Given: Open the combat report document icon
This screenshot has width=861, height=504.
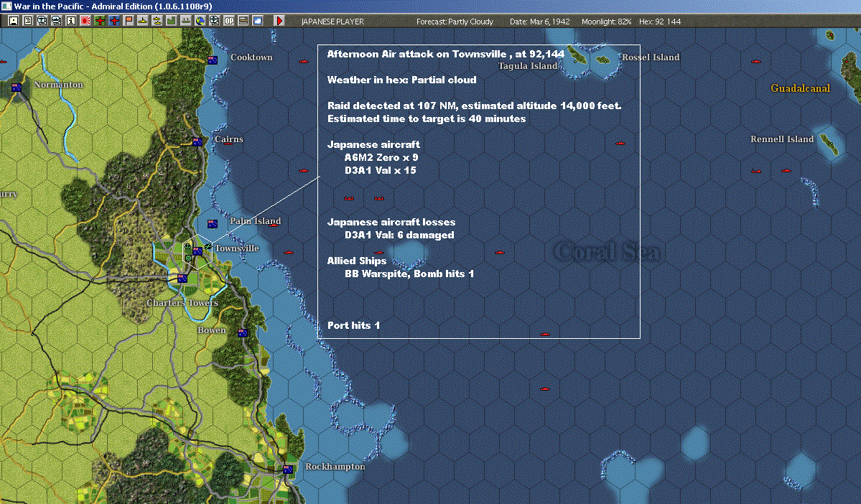Looking at the screenshot, I should tap(28, 21).
